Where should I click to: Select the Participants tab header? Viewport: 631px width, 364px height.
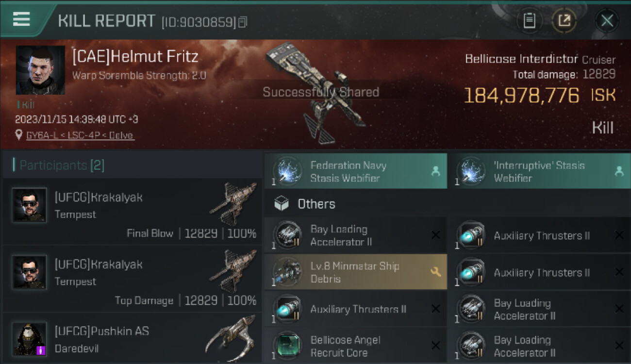62,165
